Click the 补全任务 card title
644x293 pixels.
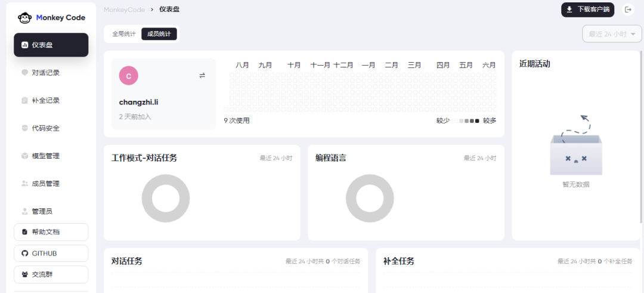(398, 261)
